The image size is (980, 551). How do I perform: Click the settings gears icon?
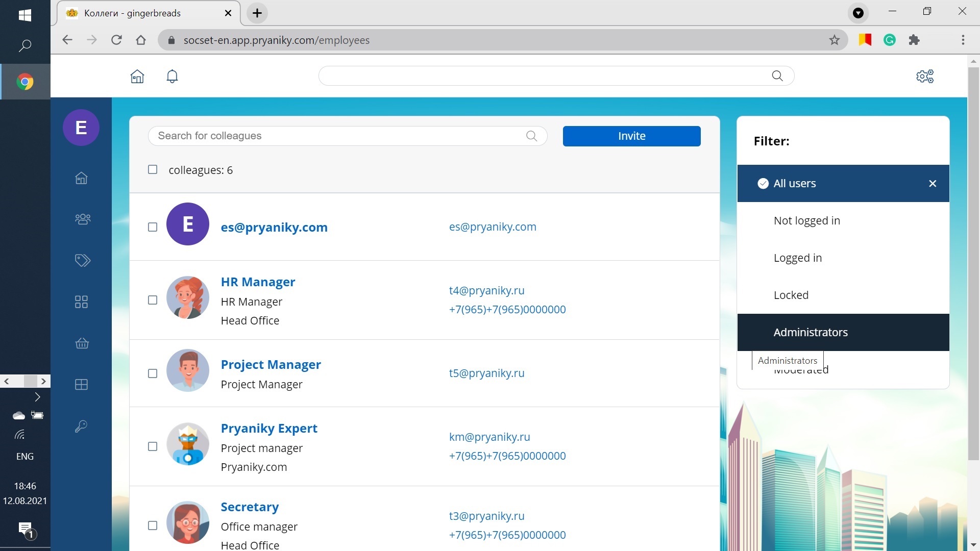924,77
